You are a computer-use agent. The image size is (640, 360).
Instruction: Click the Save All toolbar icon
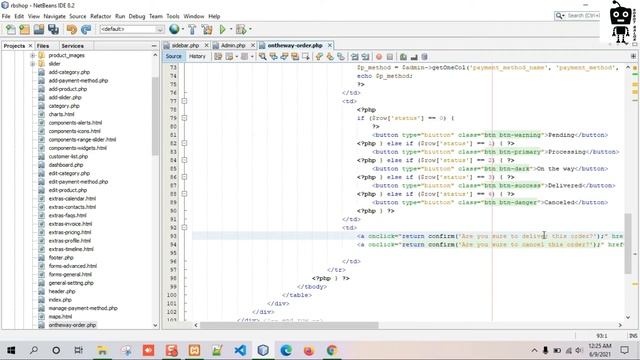coord(53,29)
